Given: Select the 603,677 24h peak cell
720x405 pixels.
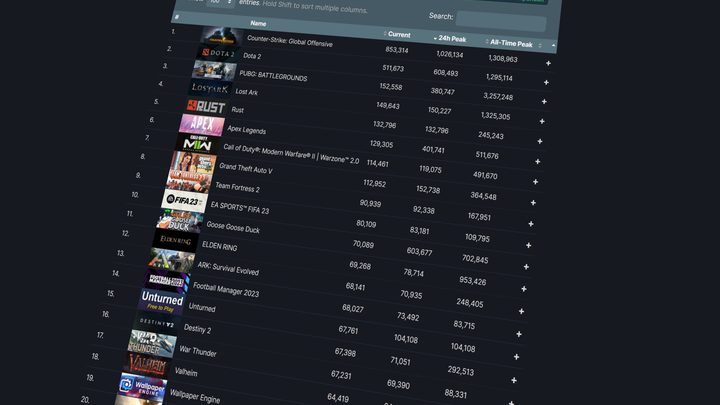Looking at the screenshot, I should tap(419, 251).
